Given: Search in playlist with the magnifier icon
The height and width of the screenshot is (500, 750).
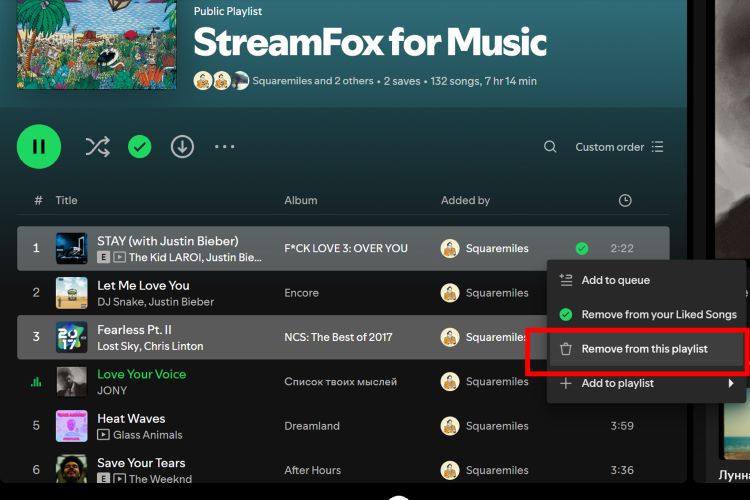Looking at the screenshot, I should pos(550,147).
